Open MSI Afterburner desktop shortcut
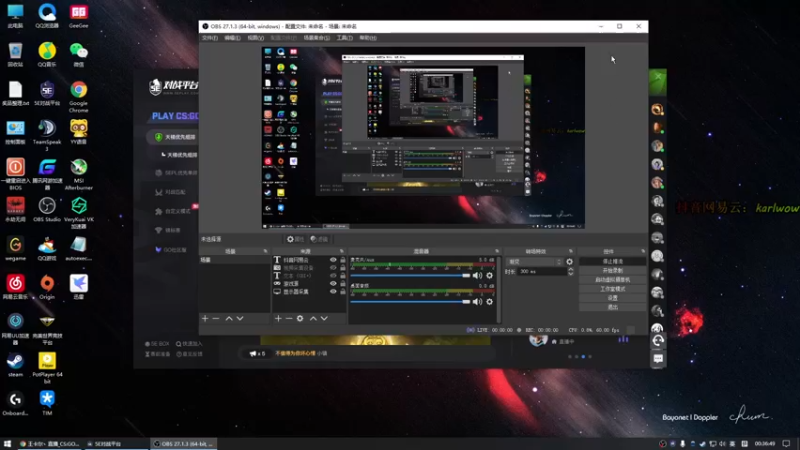The image size is (800, 450). pos(79,174)
